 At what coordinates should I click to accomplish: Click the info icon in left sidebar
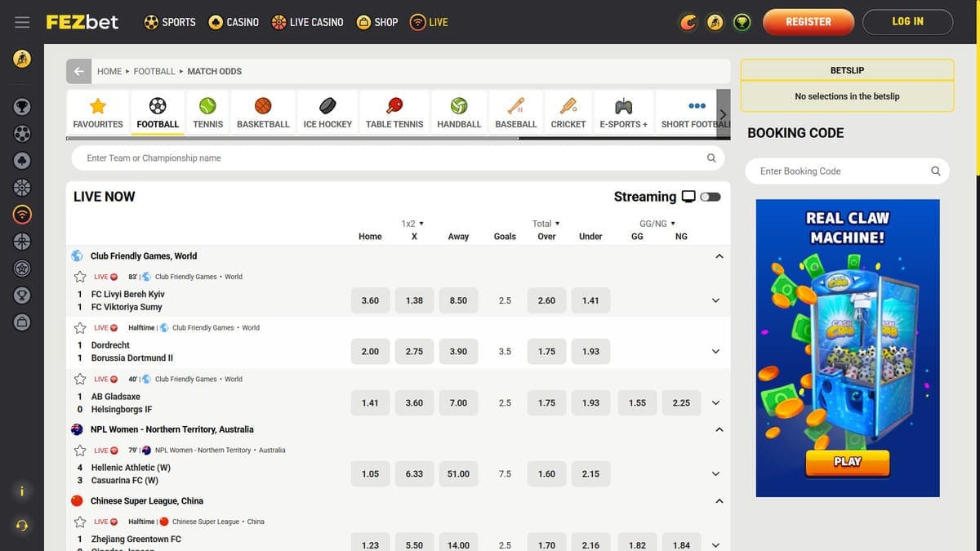[x=22, y=491]
